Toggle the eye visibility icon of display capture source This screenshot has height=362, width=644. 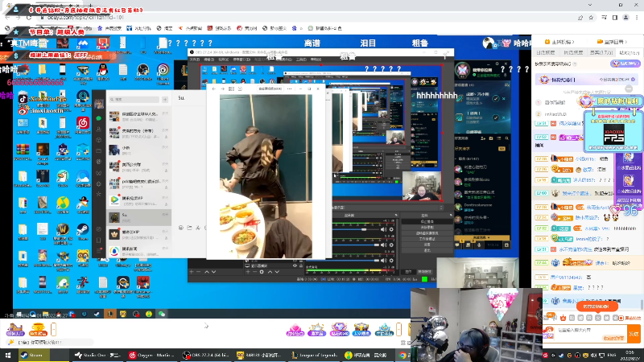(295, 266)
